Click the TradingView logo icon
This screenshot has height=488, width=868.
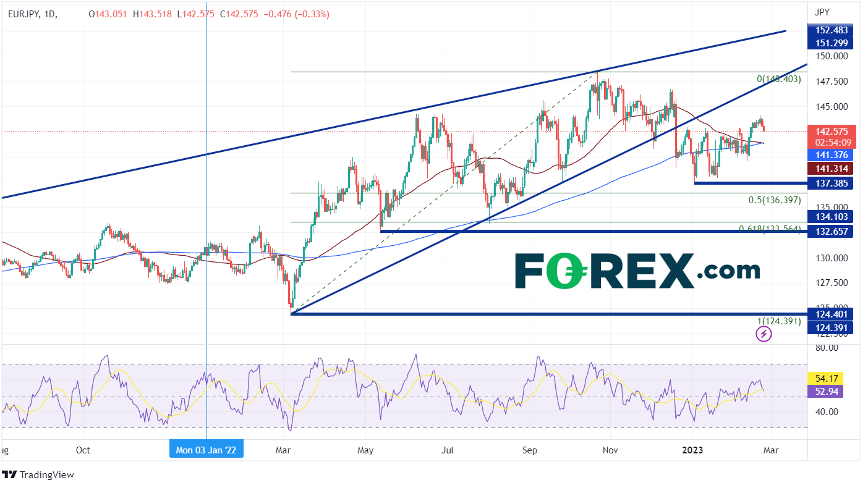click(9, 474)
